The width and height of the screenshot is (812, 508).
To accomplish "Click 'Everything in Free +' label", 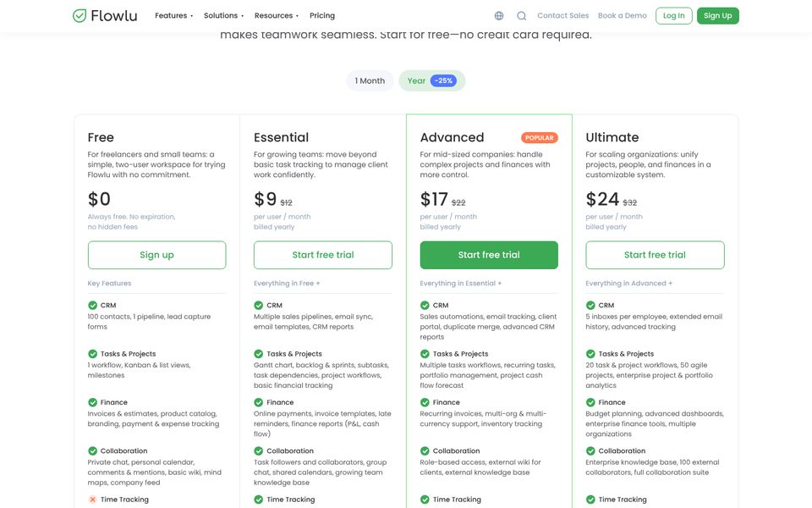I will pyautogui.click(x=287, y=284).
